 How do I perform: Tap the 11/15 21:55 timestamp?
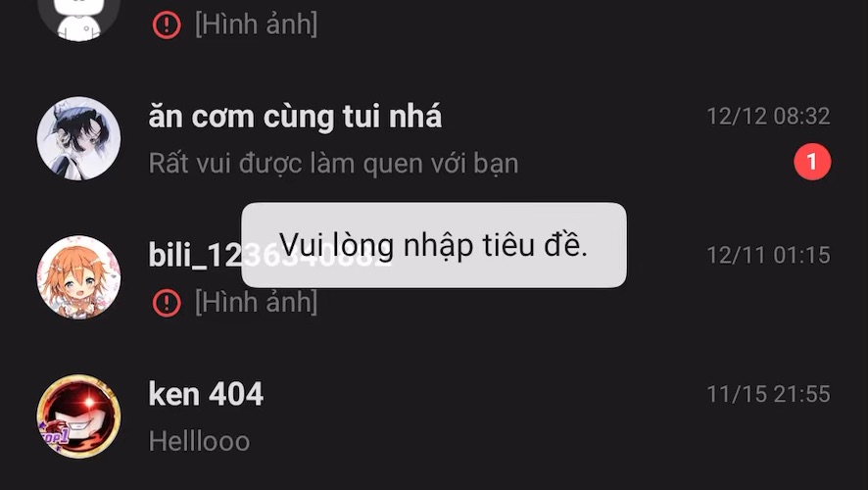[768, 394]
